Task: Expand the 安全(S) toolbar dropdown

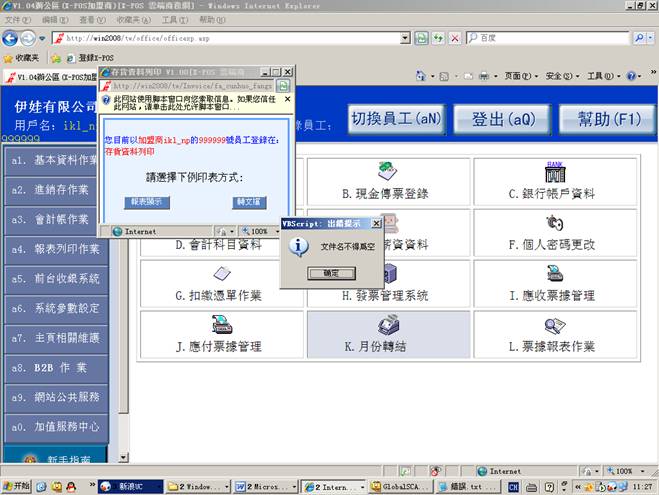Action: coord(562,76)
